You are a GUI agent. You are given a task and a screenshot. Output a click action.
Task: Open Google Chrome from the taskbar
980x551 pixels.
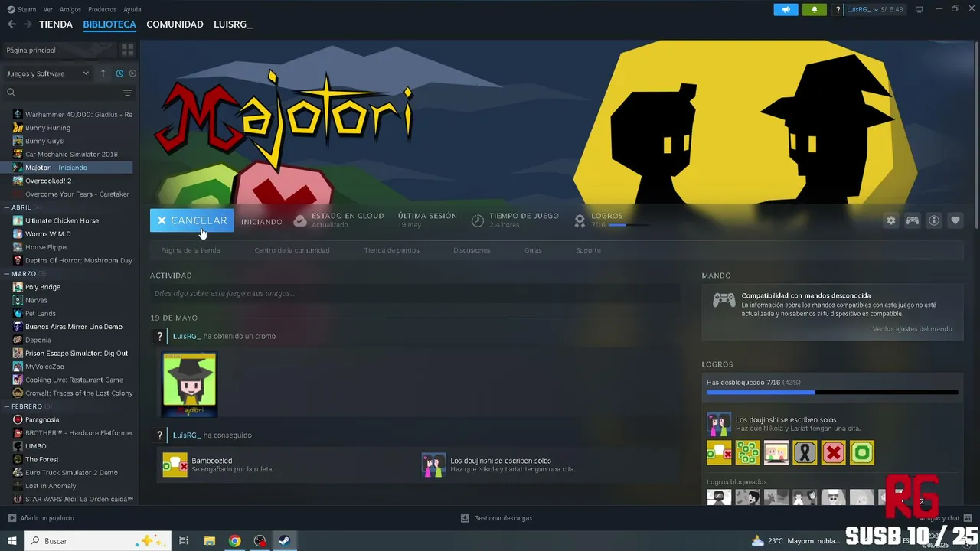point(235,541)
